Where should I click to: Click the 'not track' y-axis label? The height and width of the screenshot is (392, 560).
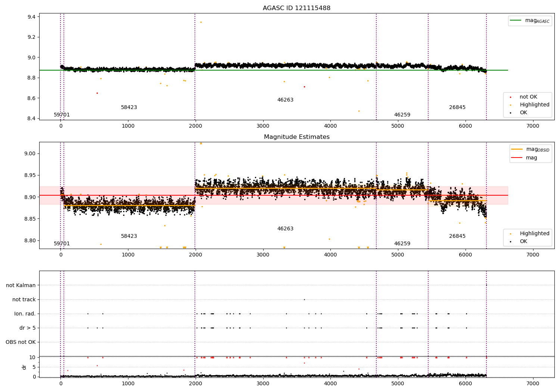pos(24,300)
